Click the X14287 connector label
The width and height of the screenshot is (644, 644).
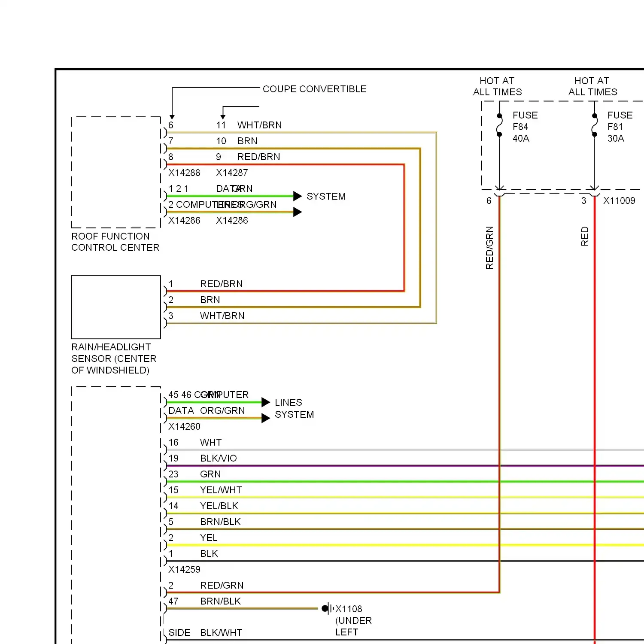tap(232, 173)
